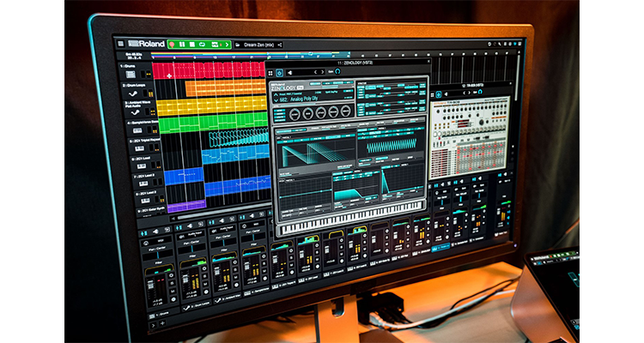Click the Dream Zen (mix) song title

[x=258, y=45]
